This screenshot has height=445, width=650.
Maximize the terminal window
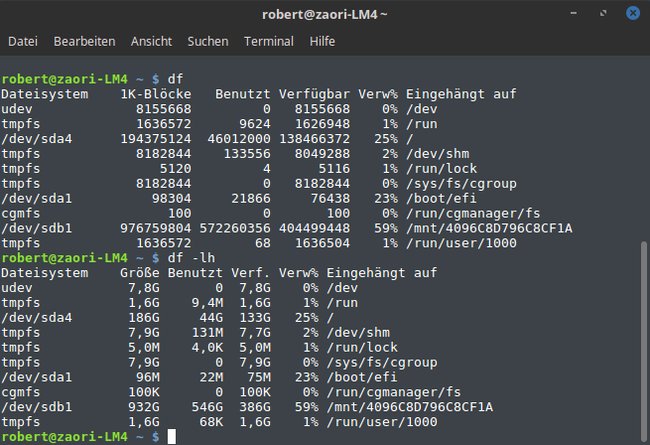[603, 13]
